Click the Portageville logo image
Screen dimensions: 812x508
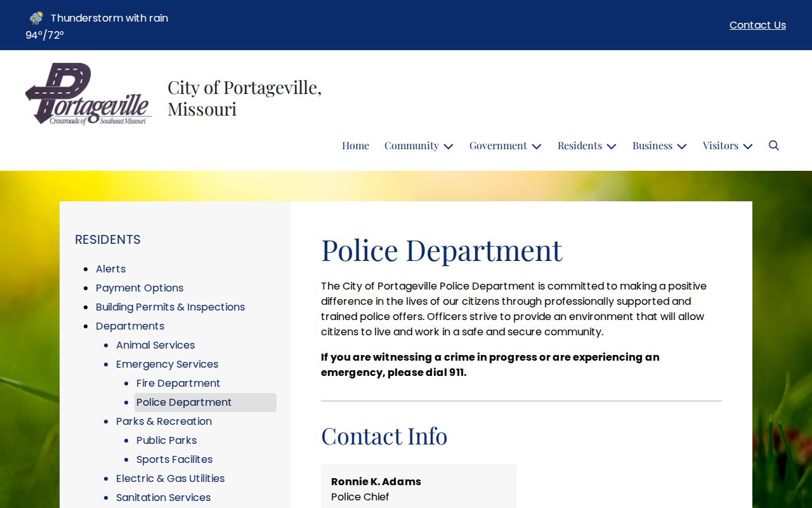click(89, 94)
